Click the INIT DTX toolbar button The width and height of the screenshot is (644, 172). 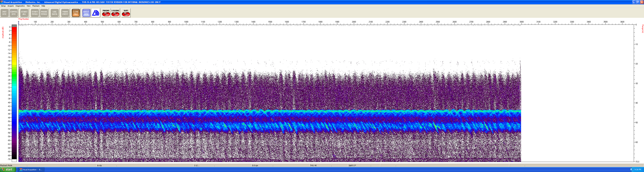click(5, 13)
